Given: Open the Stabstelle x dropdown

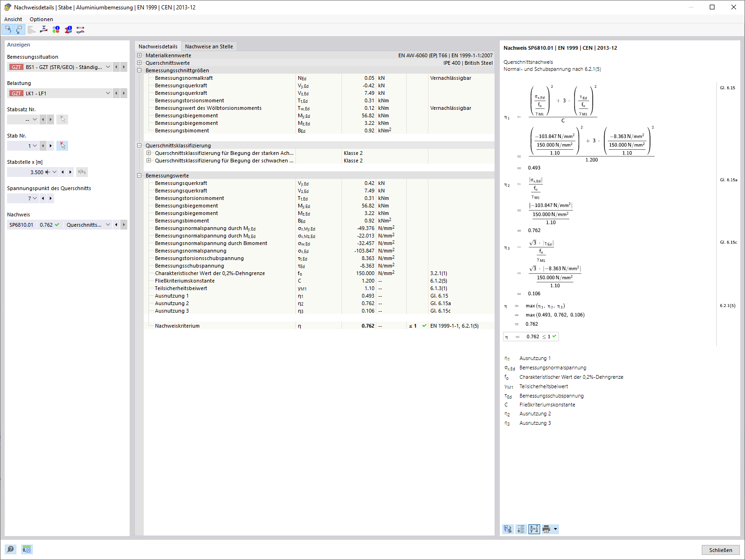Looking at the screenshot, I should click(54, 172).
